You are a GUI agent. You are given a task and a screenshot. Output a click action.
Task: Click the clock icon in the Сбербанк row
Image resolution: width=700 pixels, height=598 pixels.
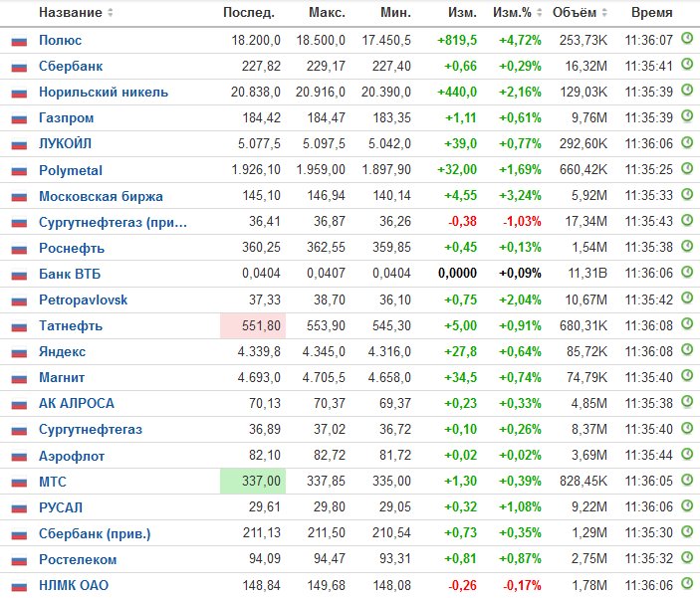click(x=687, y=65)
